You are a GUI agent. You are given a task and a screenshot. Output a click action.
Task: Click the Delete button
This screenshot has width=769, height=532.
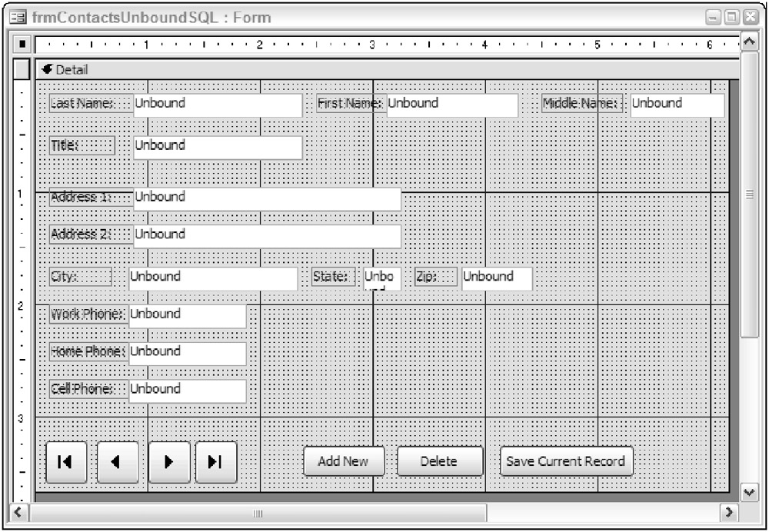(439, 461)
